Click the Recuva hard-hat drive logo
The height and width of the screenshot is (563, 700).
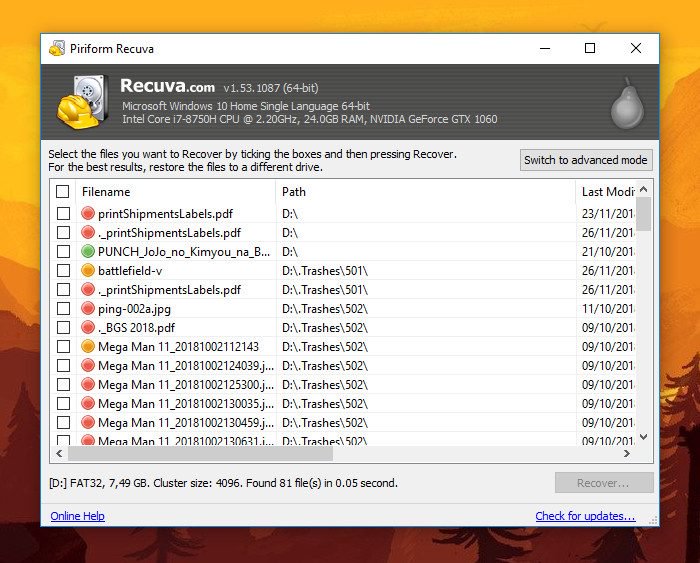(x=83, y=102)
